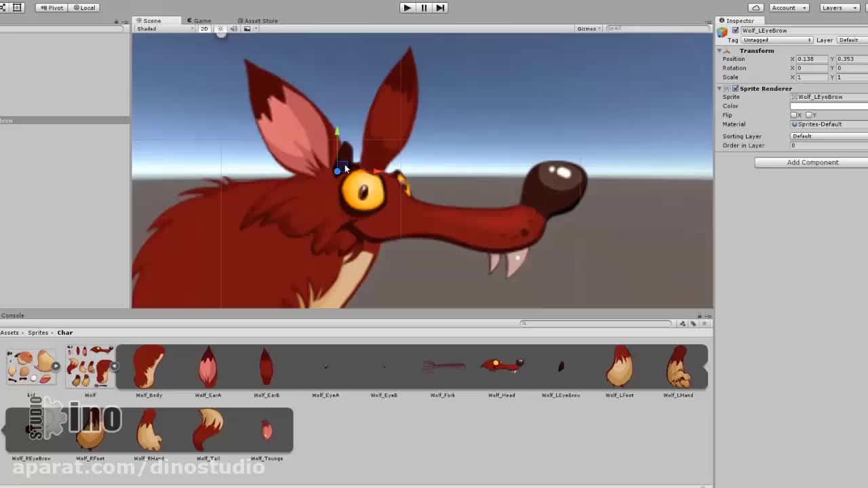Switch to the Game tab

tap(199, 20)
